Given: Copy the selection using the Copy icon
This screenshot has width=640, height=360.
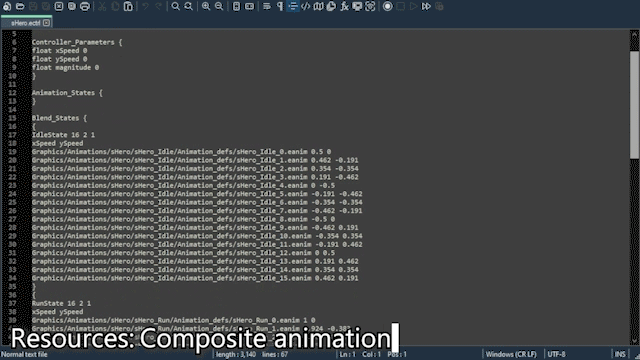Looking at the screenshot, I should (x=115, y=6).
